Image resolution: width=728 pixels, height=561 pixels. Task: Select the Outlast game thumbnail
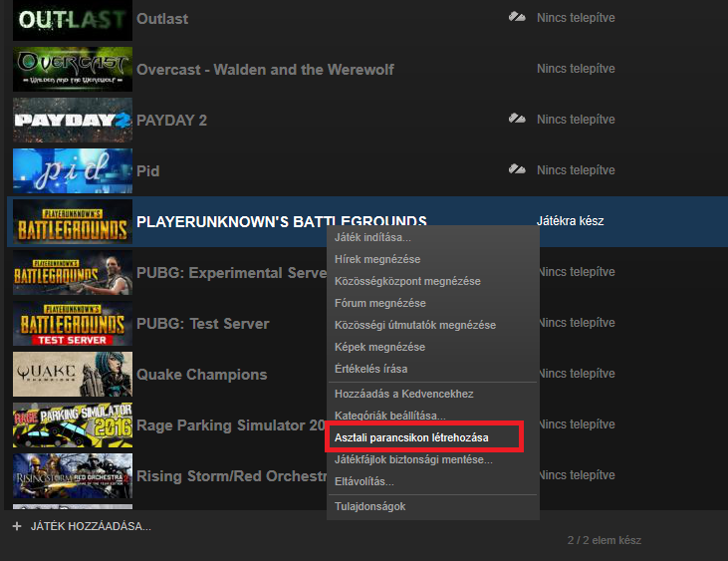(73, 20)
